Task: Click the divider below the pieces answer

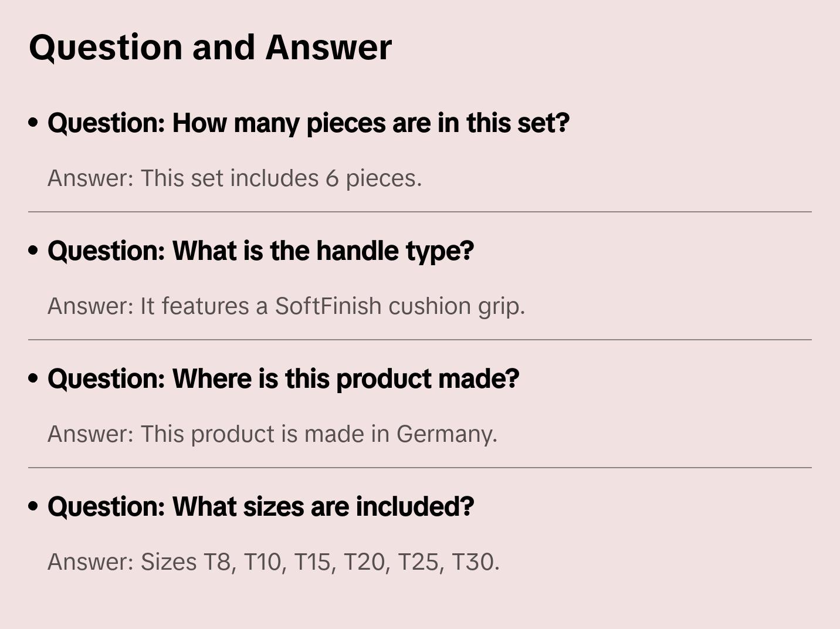Action: click(x=420, y=212)
